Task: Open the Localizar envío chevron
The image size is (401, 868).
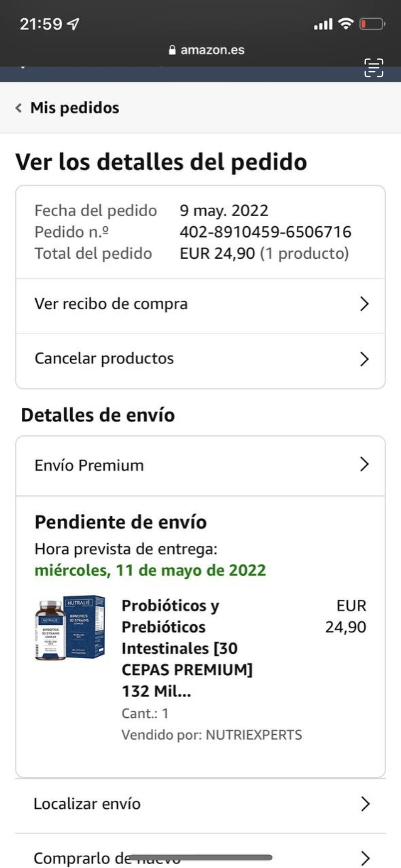Action: [365, 804]
